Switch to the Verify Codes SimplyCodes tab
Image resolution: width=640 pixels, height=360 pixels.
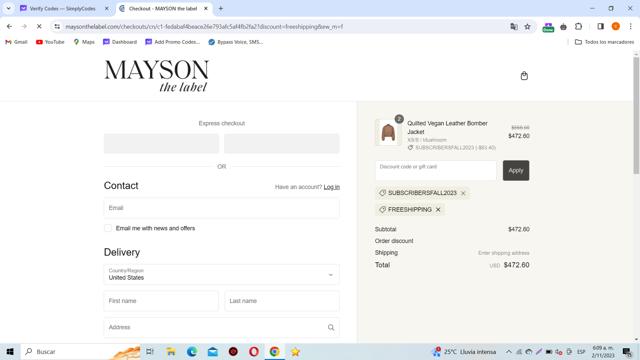coord(62,8)
